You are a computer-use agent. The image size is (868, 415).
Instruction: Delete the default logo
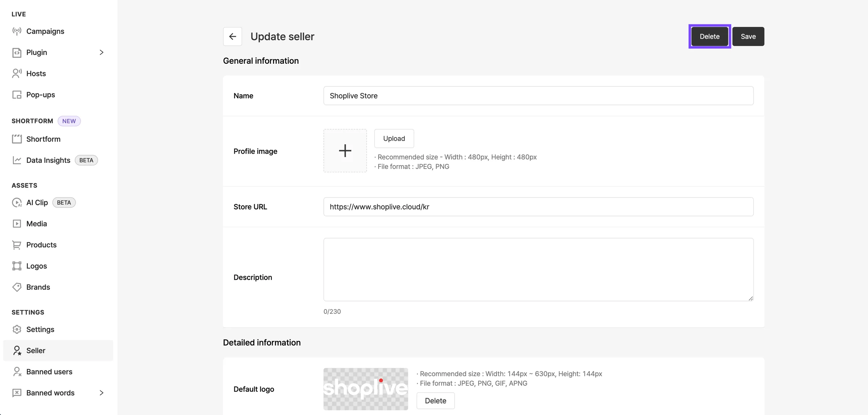coord(435,401)
